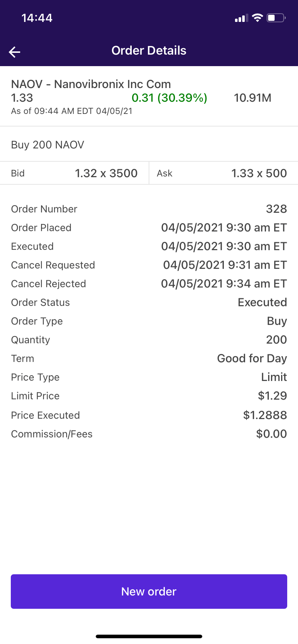Screen dimensions: 298x644
Task: Tap the 14:44 clock in status bar
Action: pyautogui.click(x=37, y=18)
